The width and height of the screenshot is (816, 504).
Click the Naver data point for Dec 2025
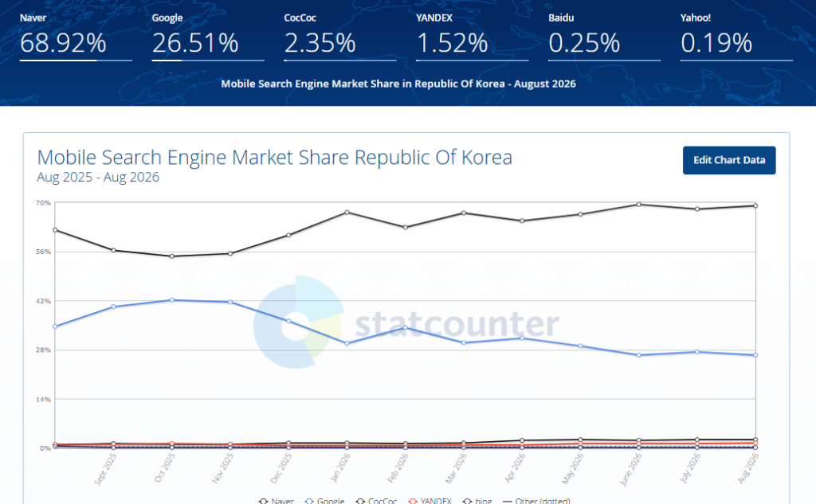[x=288, y=235]
